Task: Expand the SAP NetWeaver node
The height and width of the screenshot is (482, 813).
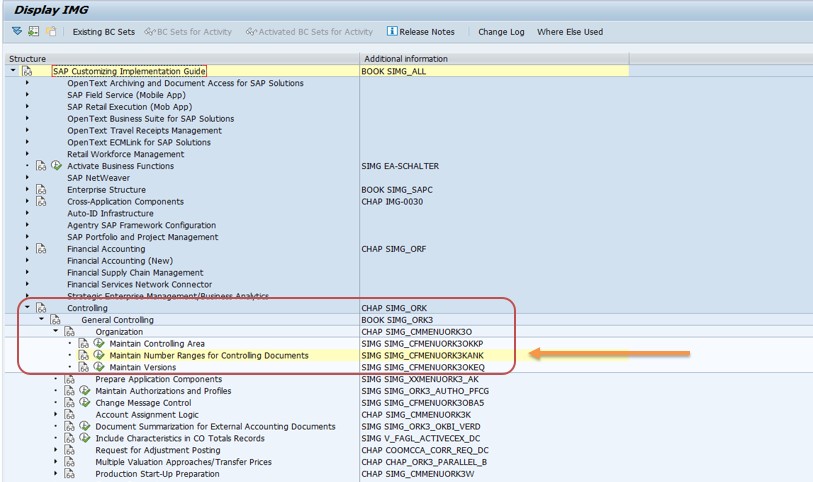Action: coord(27,177)
